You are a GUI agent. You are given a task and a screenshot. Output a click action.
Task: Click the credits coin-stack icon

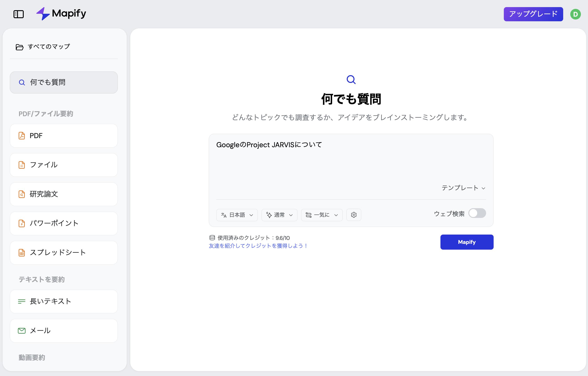point(212,238)
